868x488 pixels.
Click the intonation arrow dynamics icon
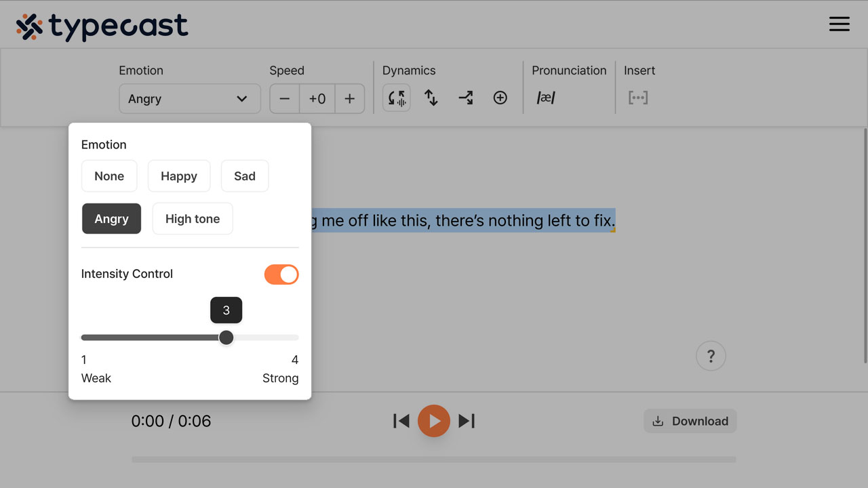tap(466, 98)
